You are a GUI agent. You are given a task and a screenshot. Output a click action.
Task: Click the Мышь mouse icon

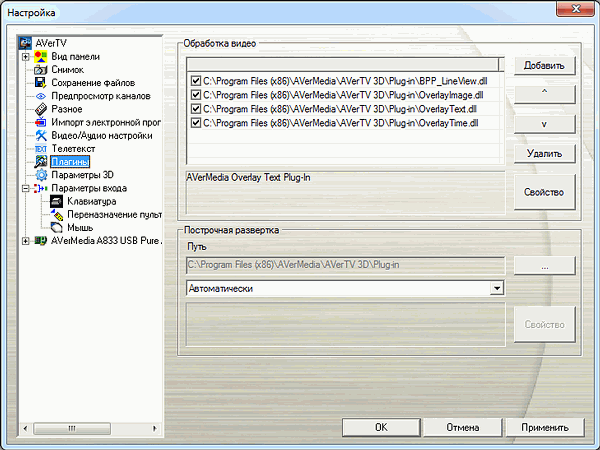57,228
